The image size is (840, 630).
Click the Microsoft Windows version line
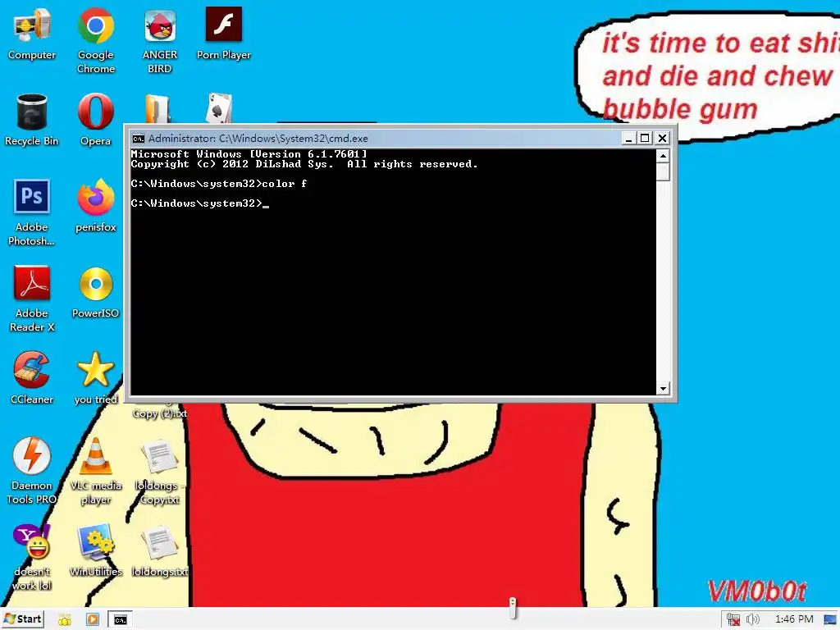(249, 154)
